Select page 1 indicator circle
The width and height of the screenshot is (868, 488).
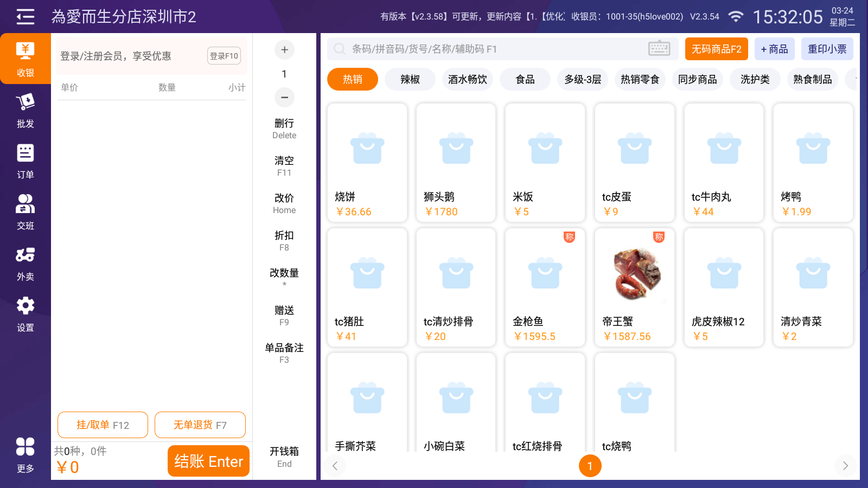pyautogui.click(x=590, y=466)
